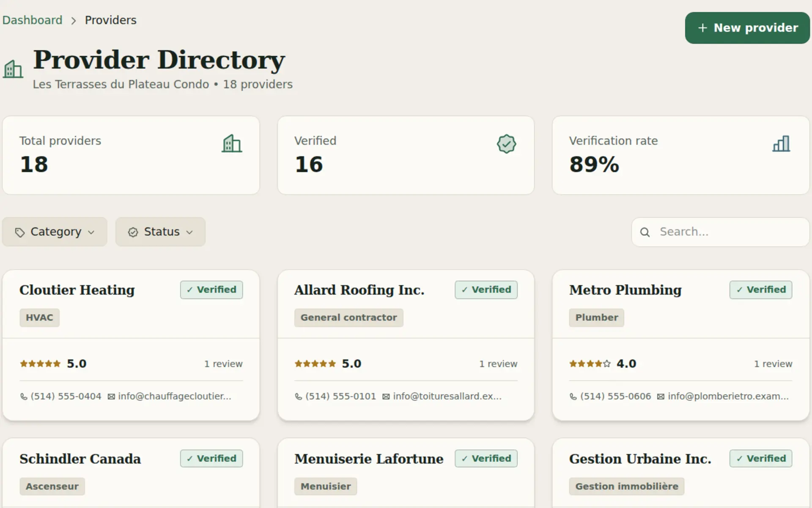Click 1 review on Metro Plumbing card
The height and width of the screenshot is (508, 812).
(x=773, y=364)
